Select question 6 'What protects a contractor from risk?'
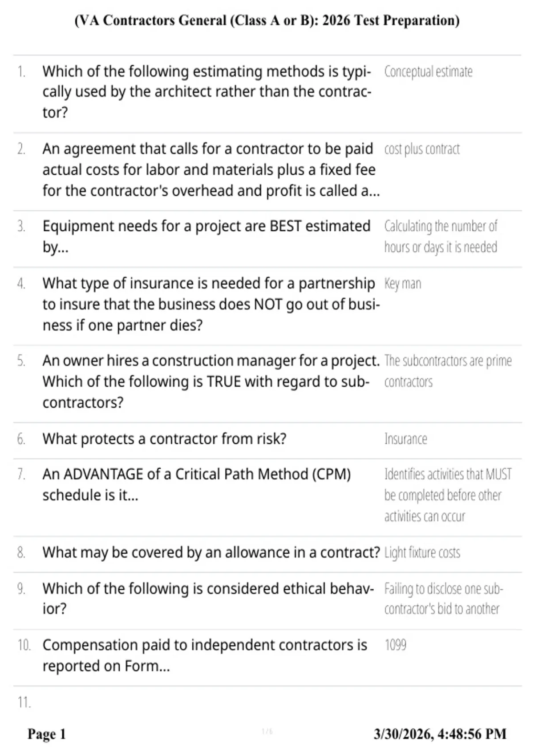 pyautogui.click(x=165, y=439)
